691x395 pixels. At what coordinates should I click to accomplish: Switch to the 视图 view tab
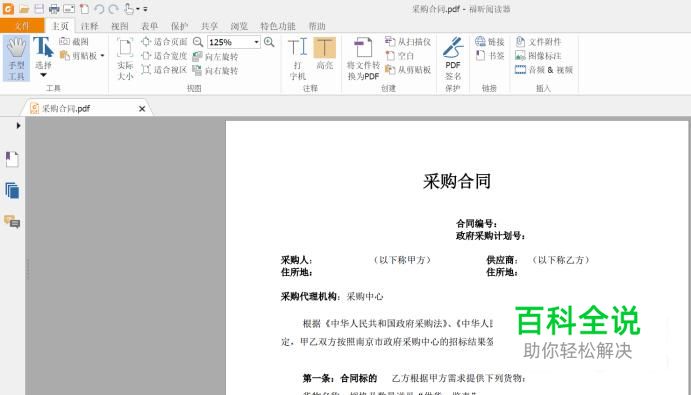pos(119,26)
